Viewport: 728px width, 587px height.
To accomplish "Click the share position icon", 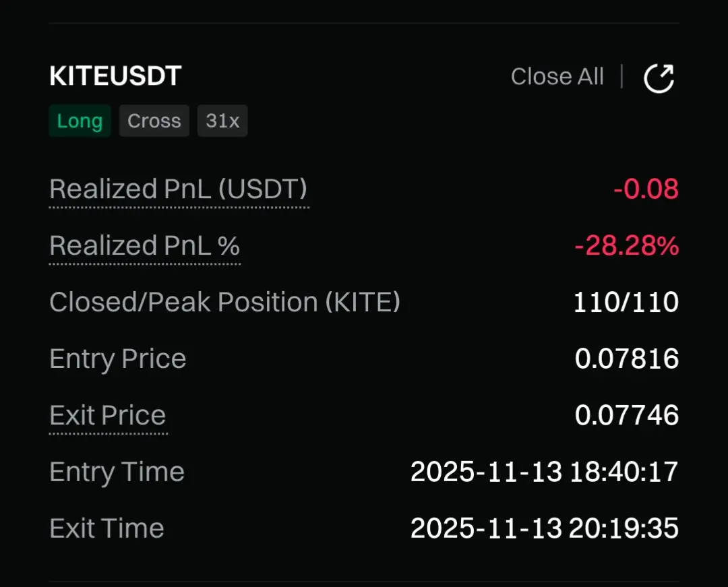I will click(x=659, y=78).
